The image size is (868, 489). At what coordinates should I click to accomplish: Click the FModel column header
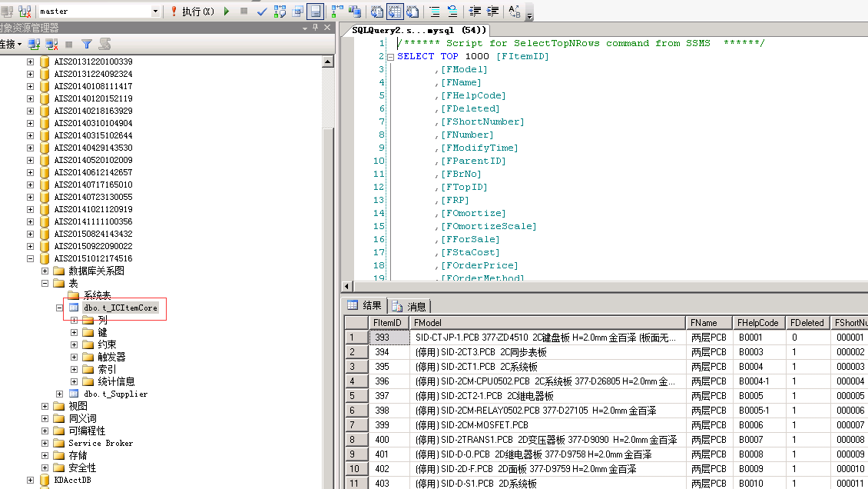[x=547, y=323]
